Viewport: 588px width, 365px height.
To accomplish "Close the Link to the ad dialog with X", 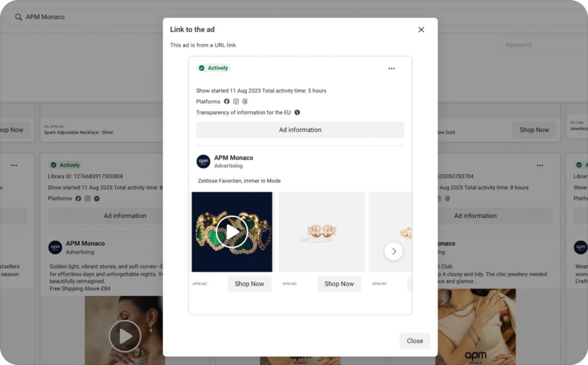I will click(421, 30).
